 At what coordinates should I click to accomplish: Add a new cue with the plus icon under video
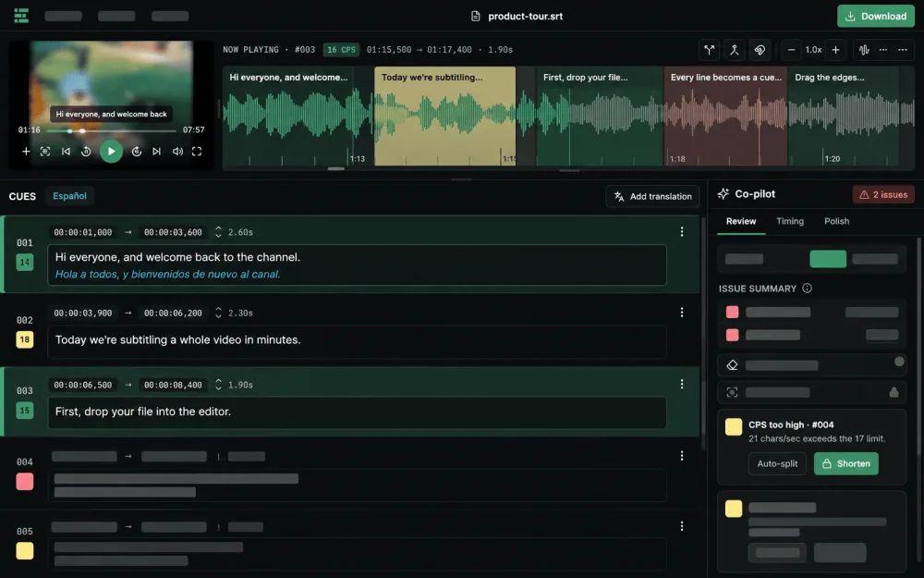pos(26,152)
